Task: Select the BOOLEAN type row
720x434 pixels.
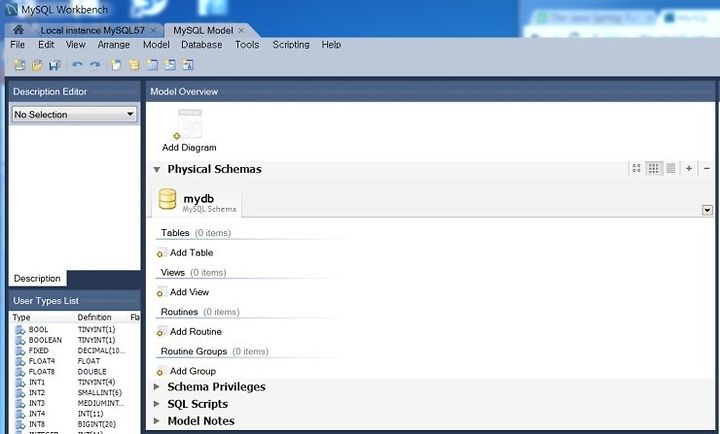Action: tap(74, 340)
